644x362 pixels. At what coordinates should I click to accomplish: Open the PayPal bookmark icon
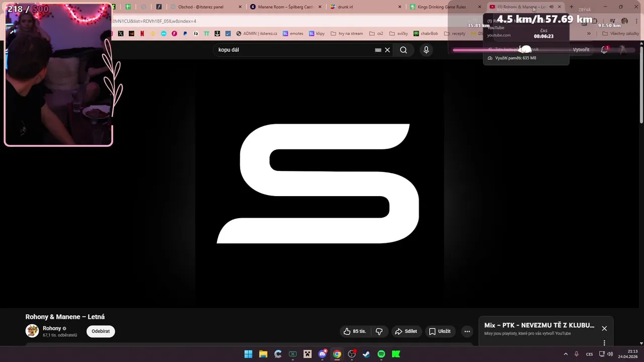point(185,34)
